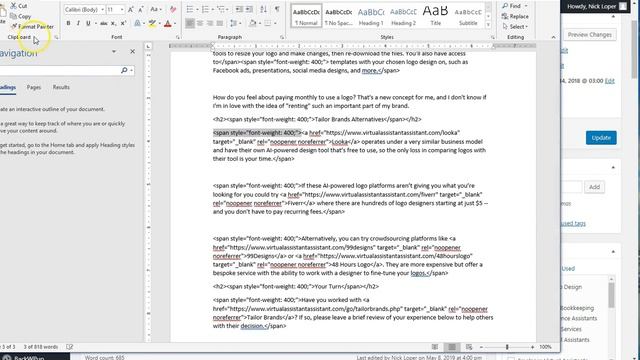Switch to the Headings tab
Screen dimensions: 640x360
click(x=8, y=87)
